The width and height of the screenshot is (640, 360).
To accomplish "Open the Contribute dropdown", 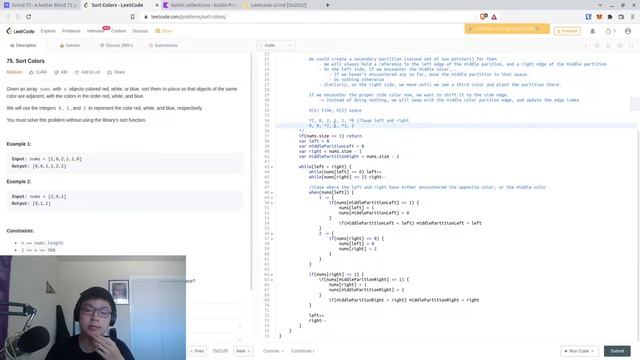I will click(302, 351).
